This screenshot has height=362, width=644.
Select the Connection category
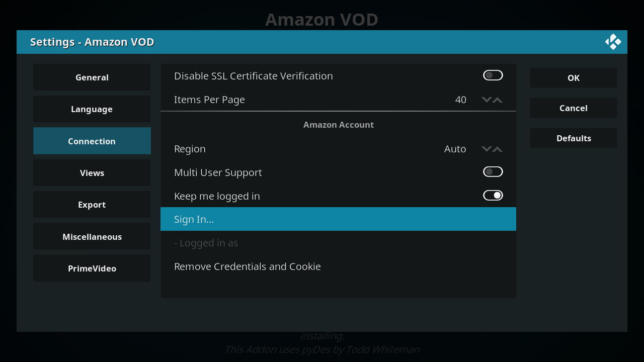click(x=92, y=141)
